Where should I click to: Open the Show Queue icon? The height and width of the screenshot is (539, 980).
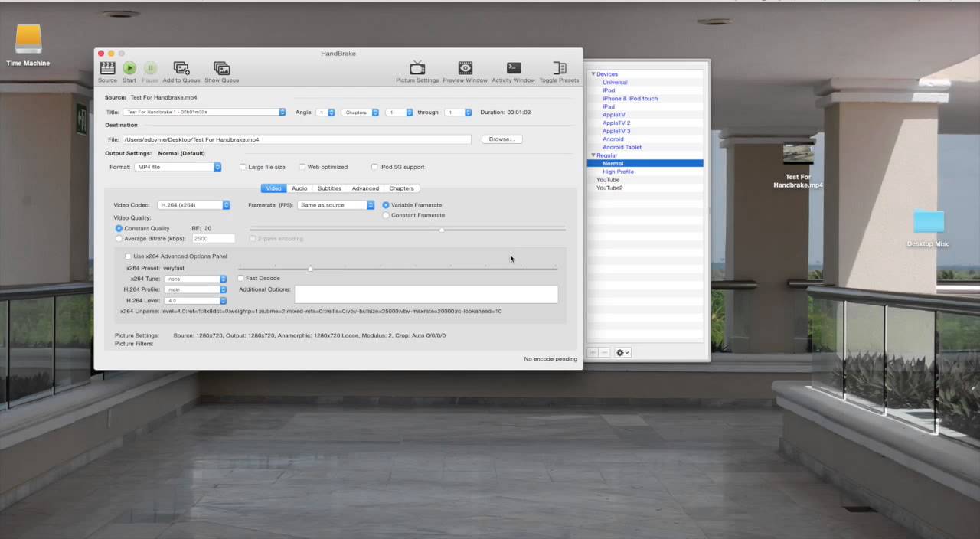[222, 68]
